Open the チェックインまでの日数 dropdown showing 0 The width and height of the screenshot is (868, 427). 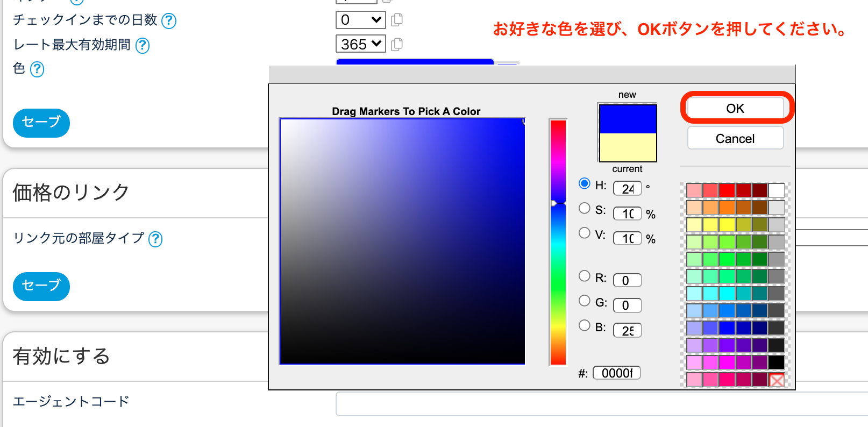(360, 20)
